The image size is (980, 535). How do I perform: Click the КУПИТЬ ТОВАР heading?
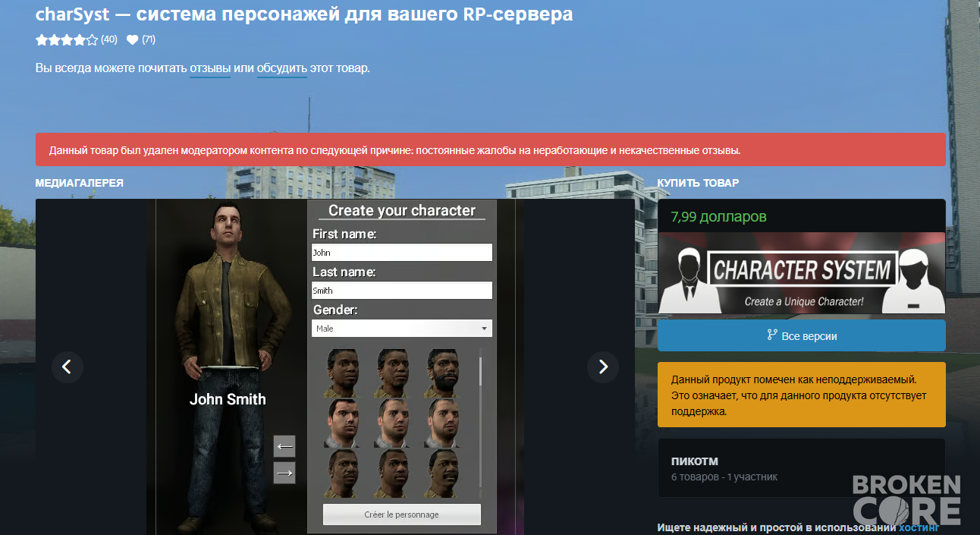(698, 183)
